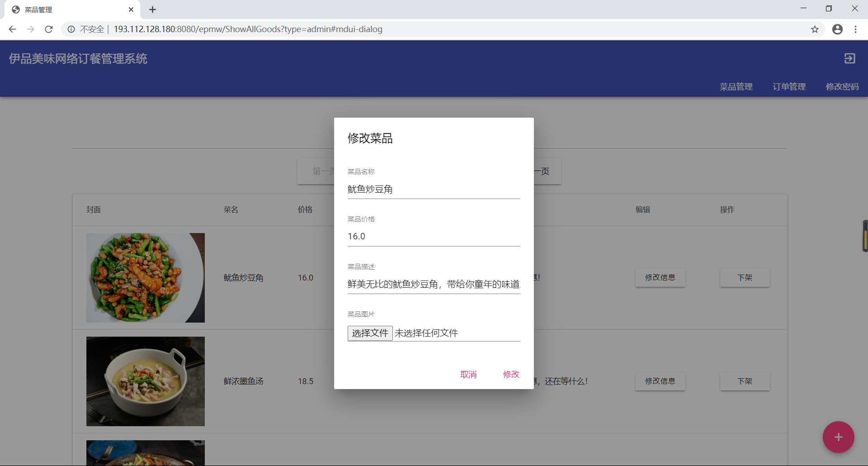The height and width of the screenshot is (466, 868).
Task: Select the 菜品管理 browser tab
Action: (72, 10)
